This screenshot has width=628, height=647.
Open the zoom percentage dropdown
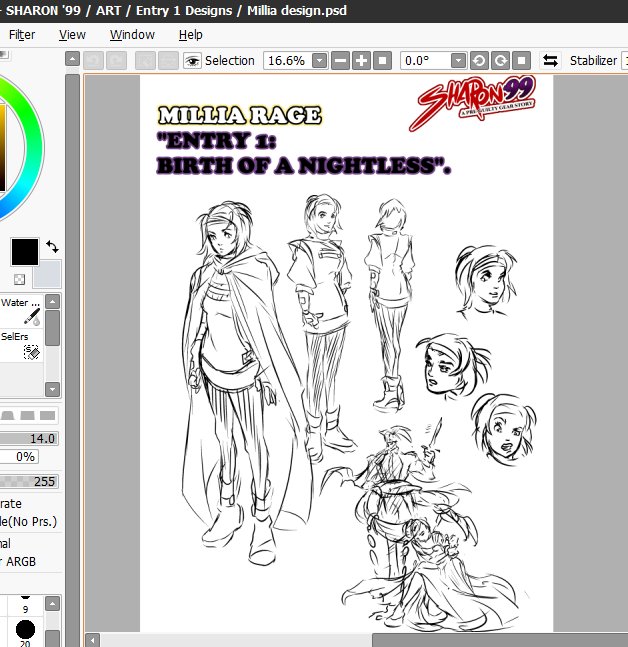click(x=320, y=61)
